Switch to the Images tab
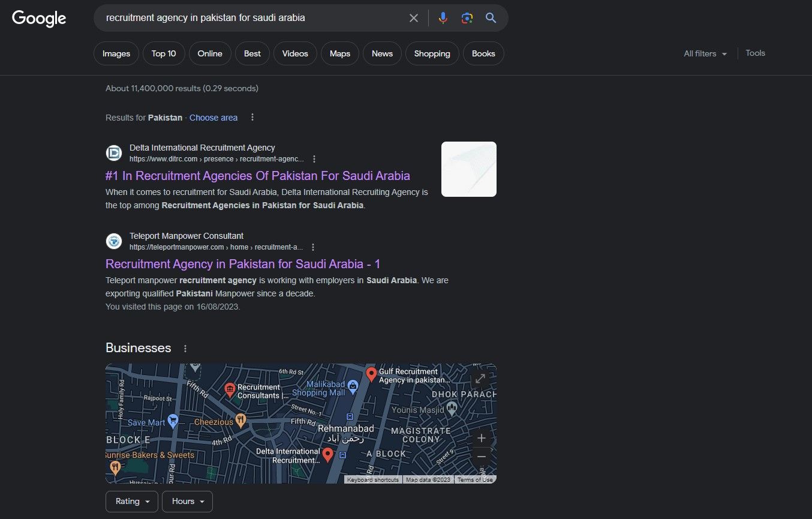The width and height of the screenshot is (812, 519). tap(116, 53)
